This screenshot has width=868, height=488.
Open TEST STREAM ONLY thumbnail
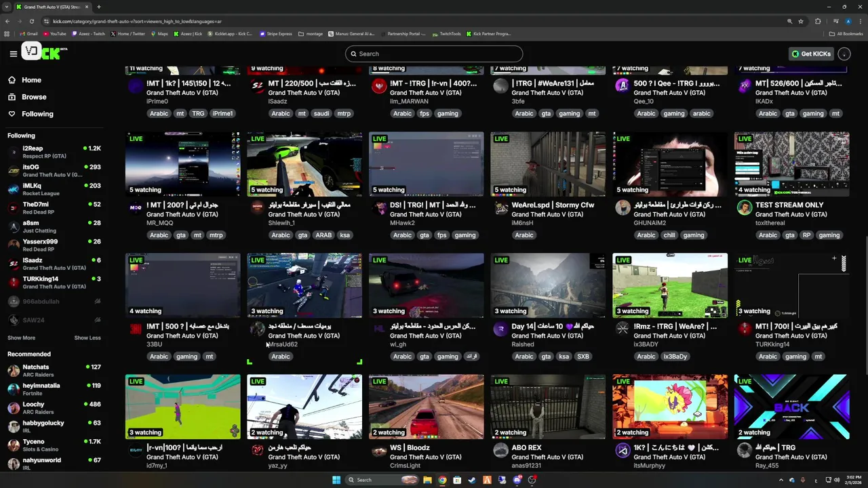tap(791, 164)
